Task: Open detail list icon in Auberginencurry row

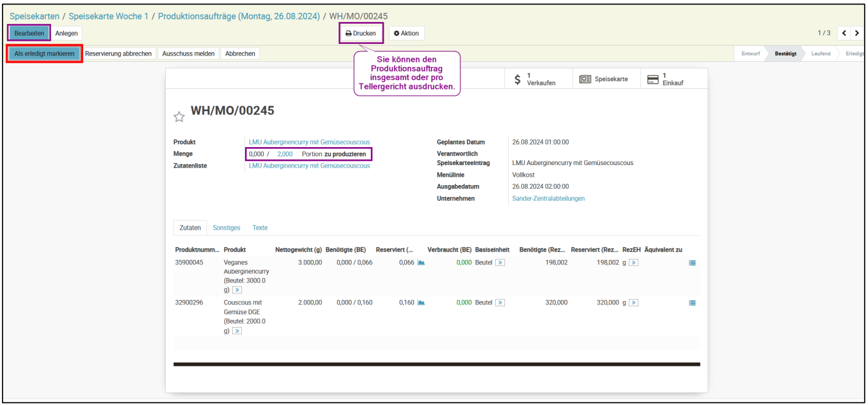Action: (x=692, y=263)
